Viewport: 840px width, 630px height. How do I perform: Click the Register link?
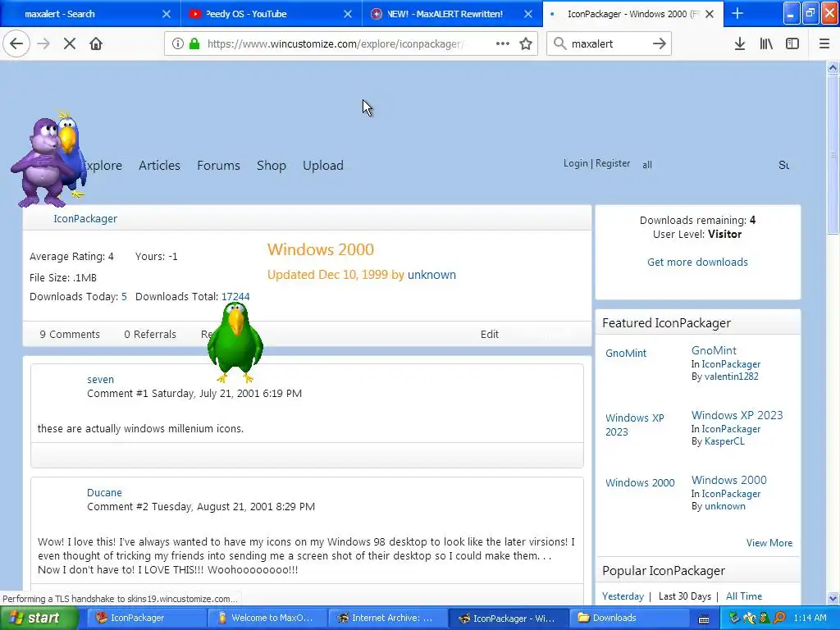[x=612, y=163]
